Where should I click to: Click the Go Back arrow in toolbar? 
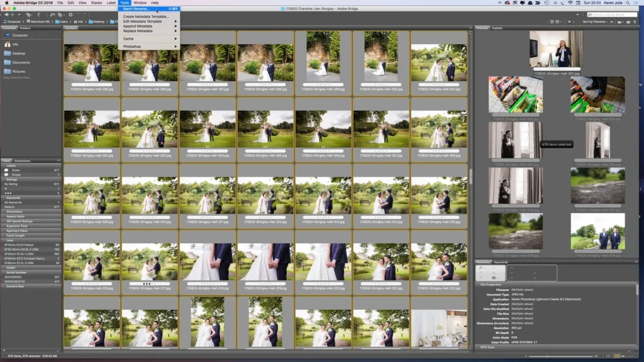[5, 14]
